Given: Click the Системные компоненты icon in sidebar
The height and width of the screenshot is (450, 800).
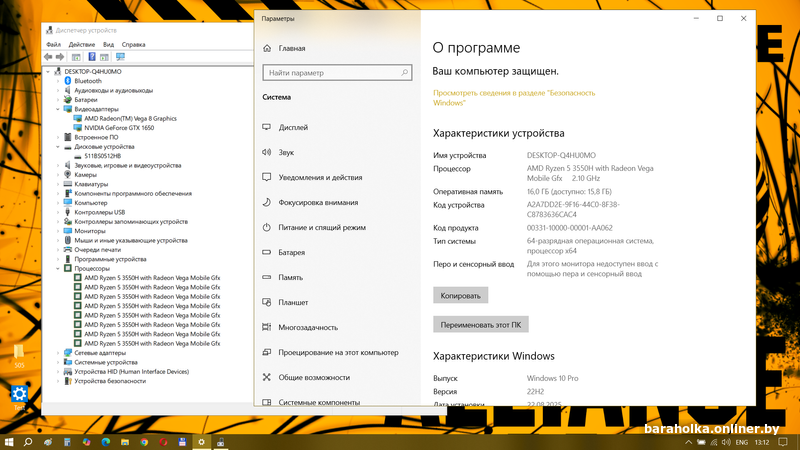Looking at the screenshot, I should click(x=266, y=402).
